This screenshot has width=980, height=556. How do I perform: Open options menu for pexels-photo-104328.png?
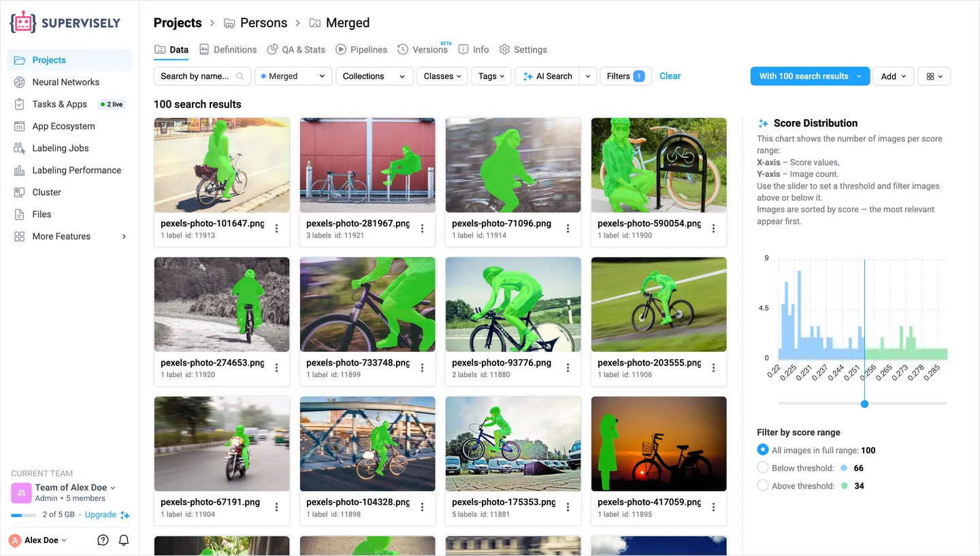coord(422,508)
